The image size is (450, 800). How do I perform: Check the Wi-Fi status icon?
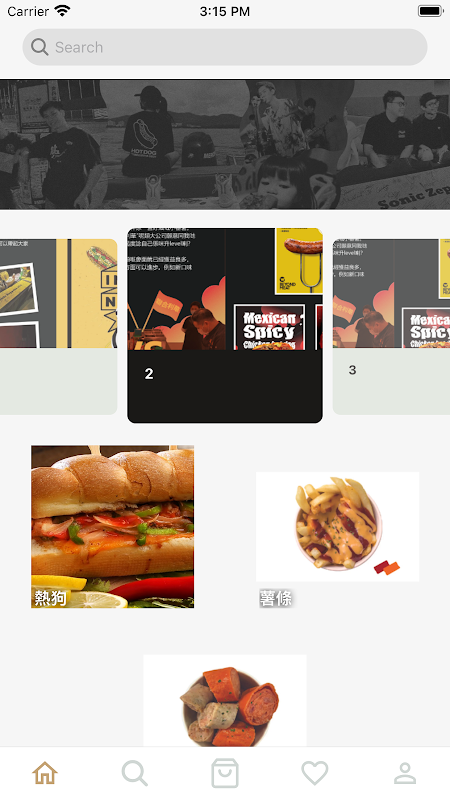pos(62,11)
